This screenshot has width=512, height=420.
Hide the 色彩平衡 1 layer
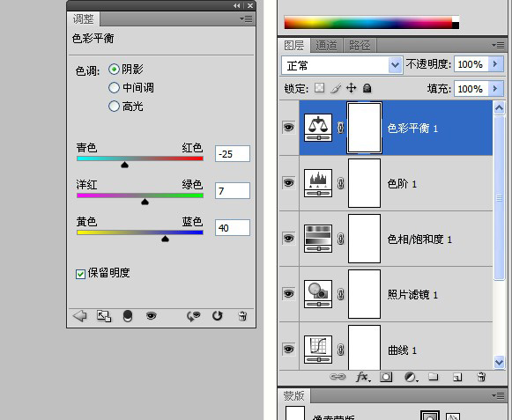click(289, 127)
